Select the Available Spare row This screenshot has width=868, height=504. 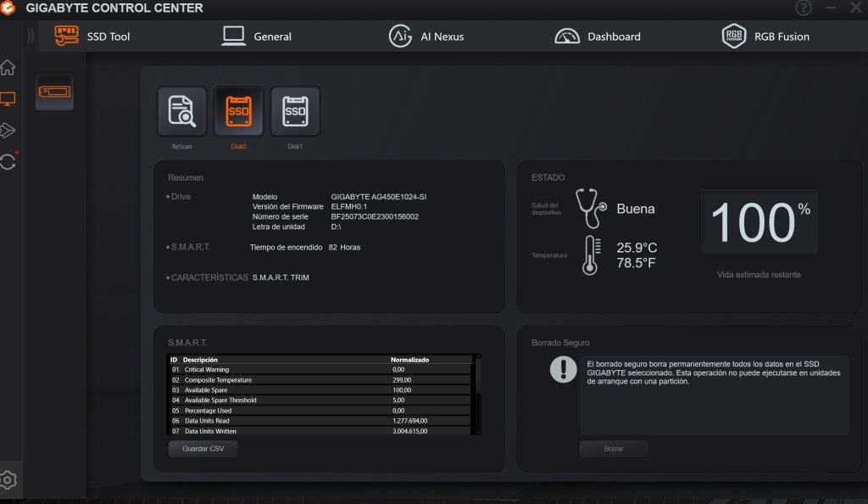[320, 390]
